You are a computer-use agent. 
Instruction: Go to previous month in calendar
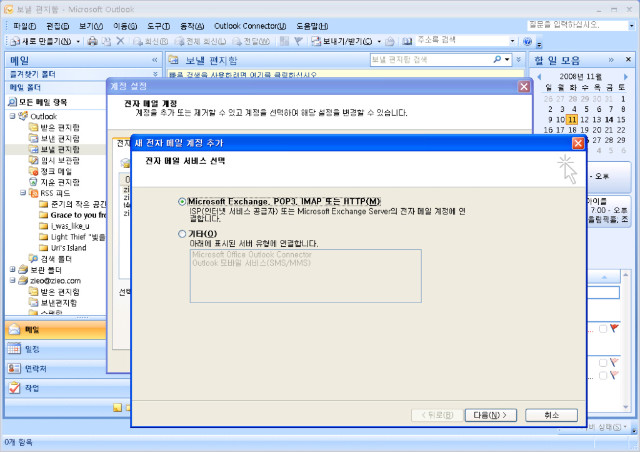point(539,77)
